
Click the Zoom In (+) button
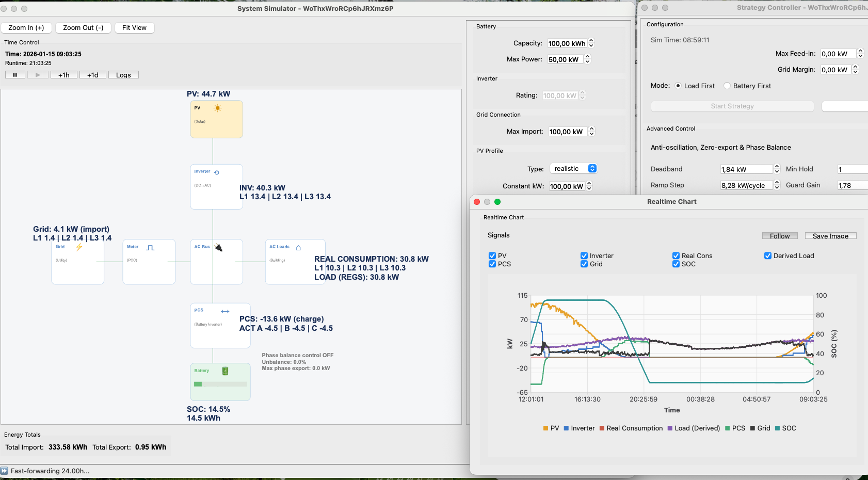(26, 28)
